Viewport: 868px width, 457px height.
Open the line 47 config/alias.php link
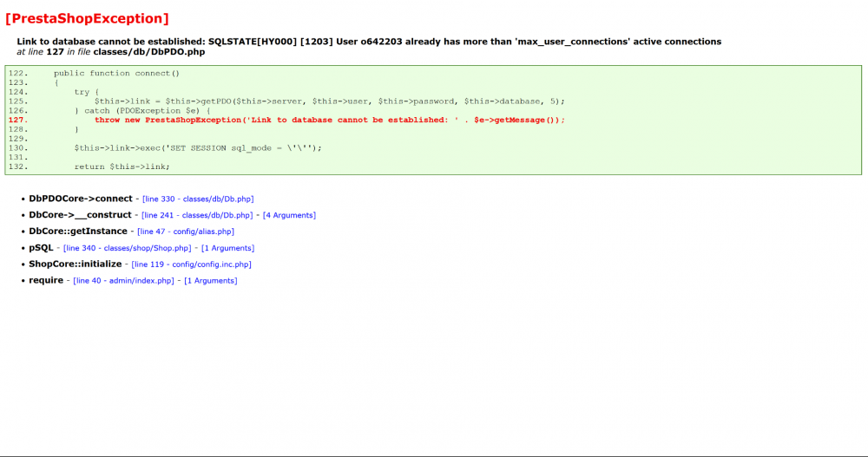pyautogui.click(x=186, y=232)
